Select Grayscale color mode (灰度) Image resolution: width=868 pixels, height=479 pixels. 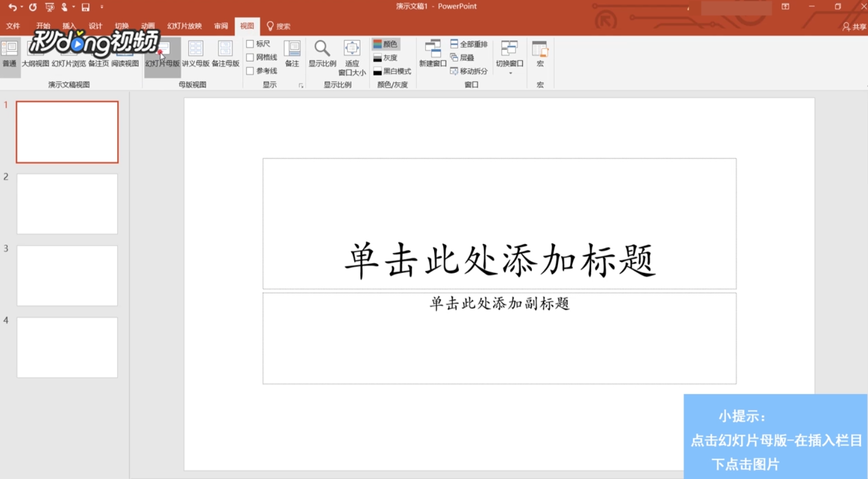click(388, 57)
